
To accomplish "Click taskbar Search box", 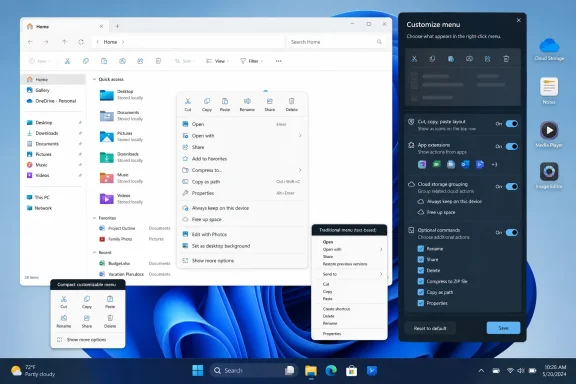I will pyautogui.click(x=253, y=370).
